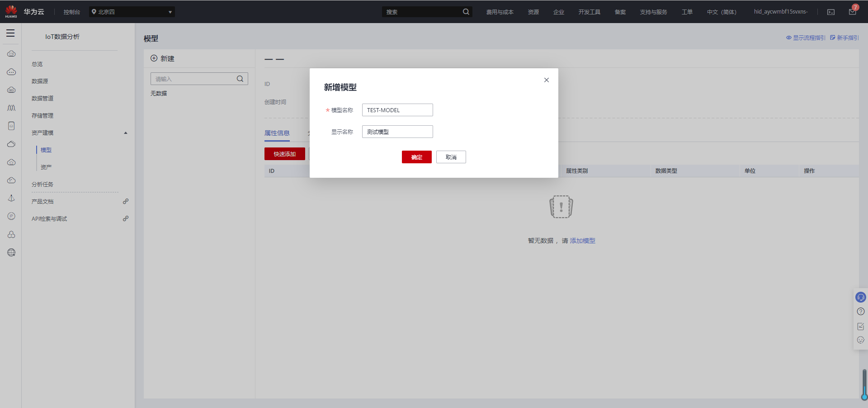Click the globe sidebar icon
The width and height of the screenshot is (868, 408).
(11, 252)
